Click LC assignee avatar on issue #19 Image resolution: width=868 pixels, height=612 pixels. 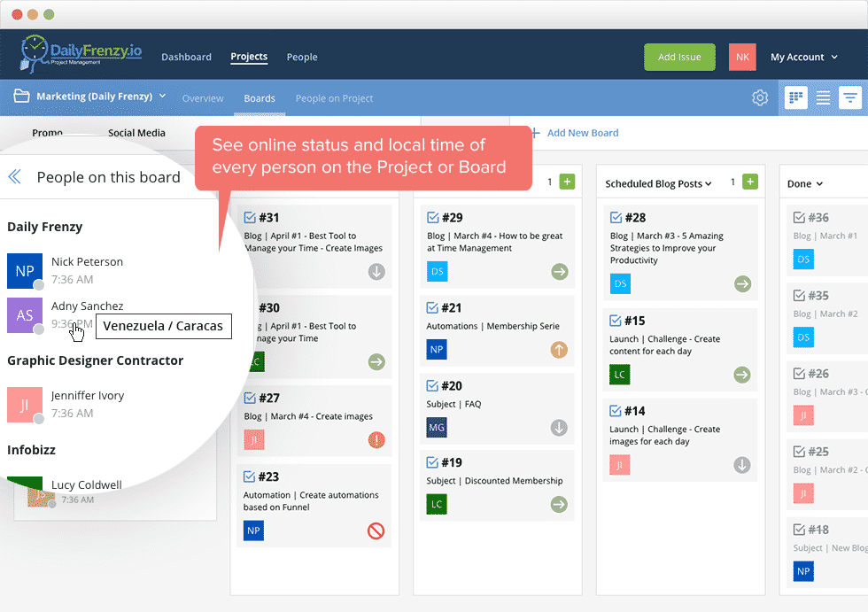coord(437,504)
